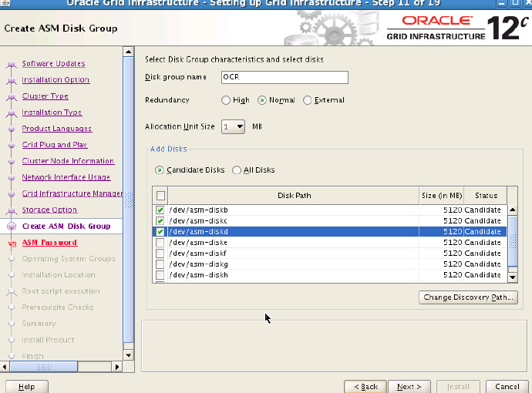Open ASM Password step link
532x393 pixels.
[49, 243]
